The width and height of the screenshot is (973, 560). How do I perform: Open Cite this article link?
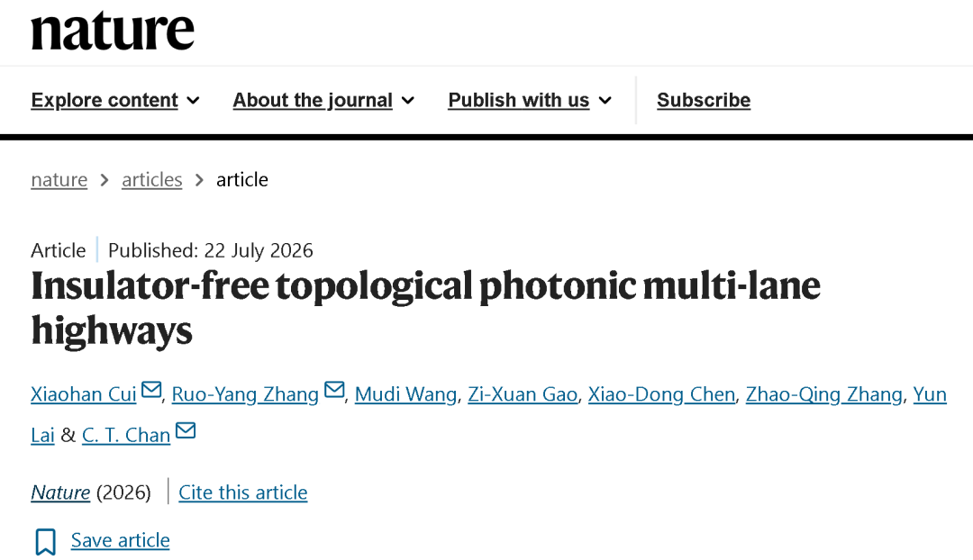pos(243,492)
